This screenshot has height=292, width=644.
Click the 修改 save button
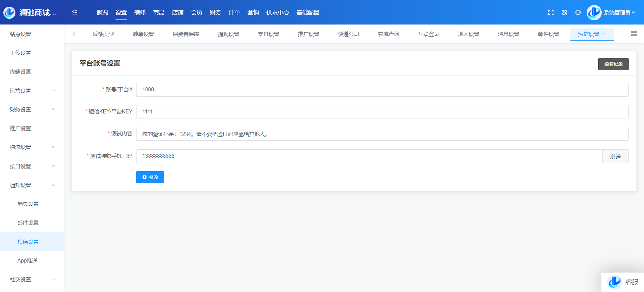[150, 177]
